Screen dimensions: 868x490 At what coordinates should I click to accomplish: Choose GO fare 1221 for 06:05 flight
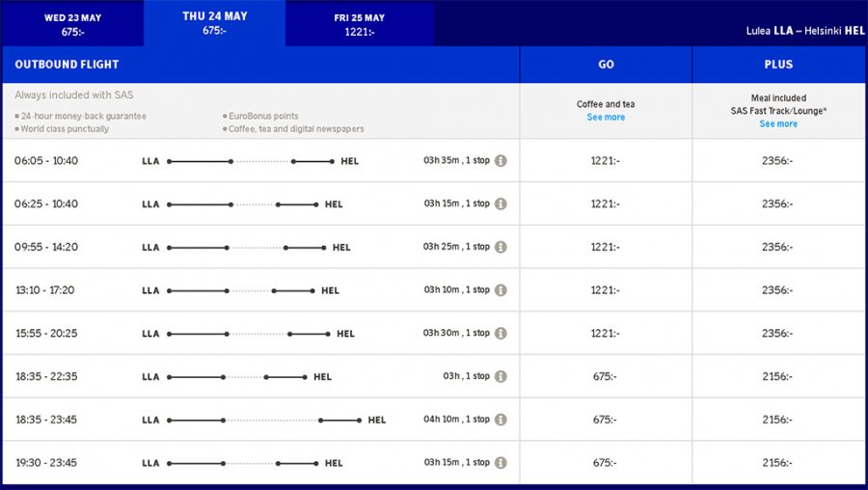[x=606, y=161]
